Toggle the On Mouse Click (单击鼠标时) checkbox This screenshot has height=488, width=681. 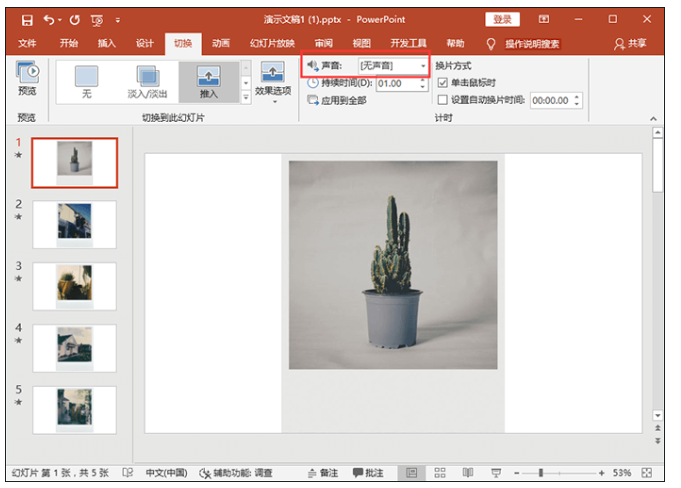(443, 83)
